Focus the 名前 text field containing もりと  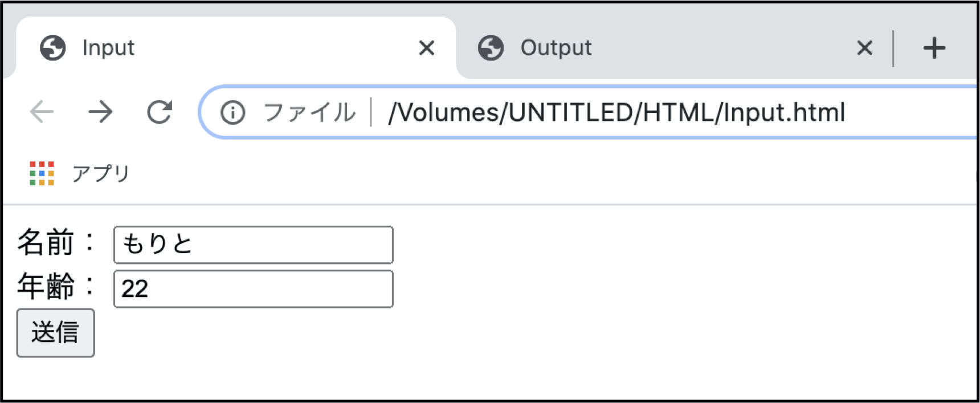254,245
